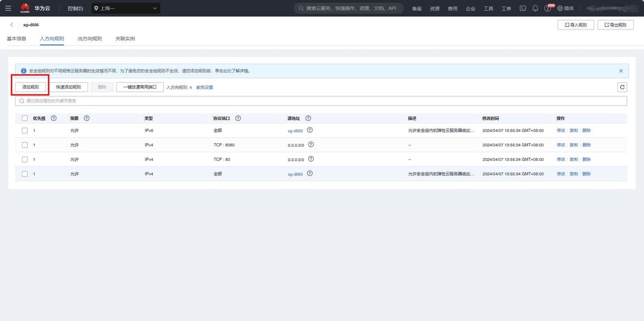Screen dimensions: 644x321
Task: Switch to the 出方向规则 tab
Action: tap(90, 39)
